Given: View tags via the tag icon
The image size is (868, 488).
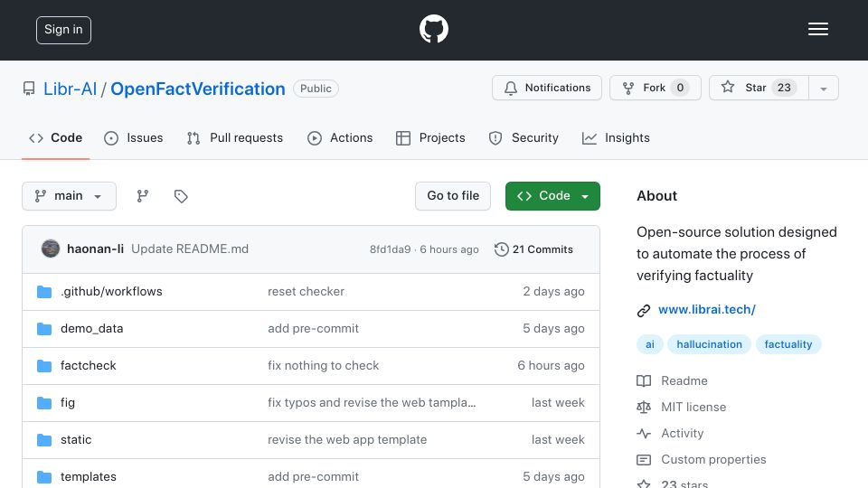Looking at the screenshot, I should (x=181, y=196).
